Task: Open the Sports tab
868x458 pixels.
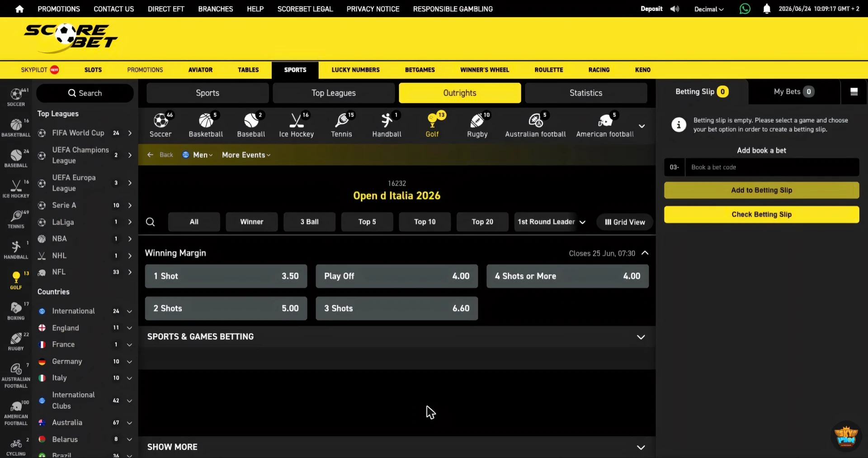Action: [x=208, y=93]
